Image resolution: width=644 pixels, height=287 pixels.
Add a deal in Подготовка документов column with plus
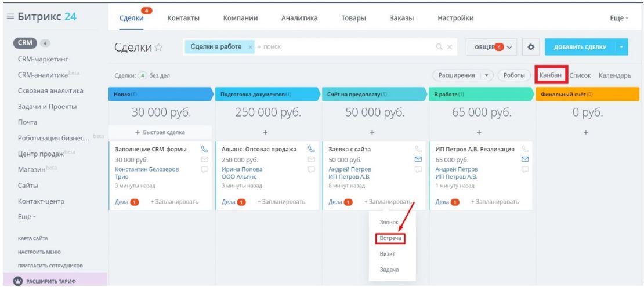(265, 133)
